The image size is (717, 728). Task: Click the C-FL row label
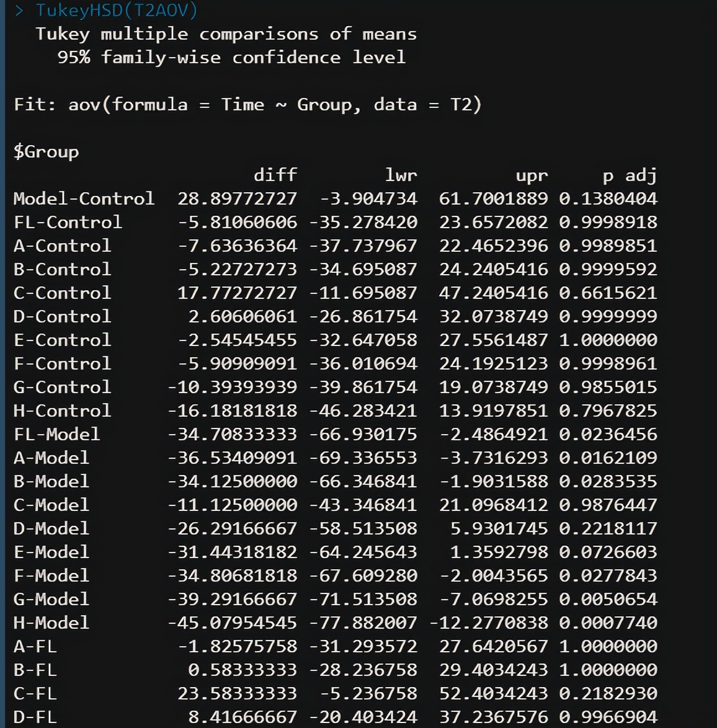click(x=35, y=693)
